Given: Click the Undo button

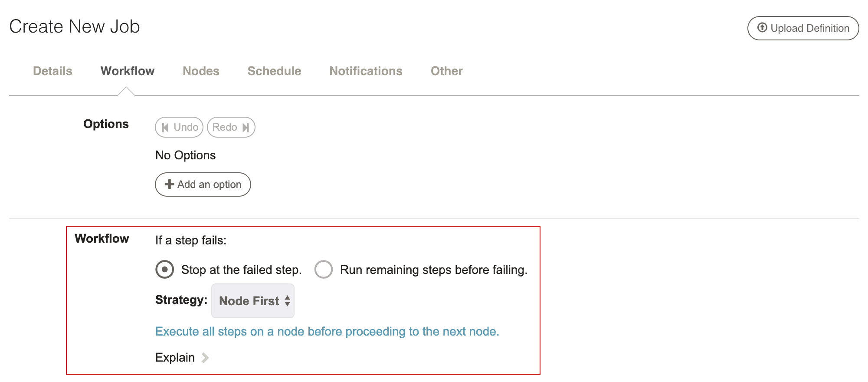Looking at the screenshot, I should 179,127.
